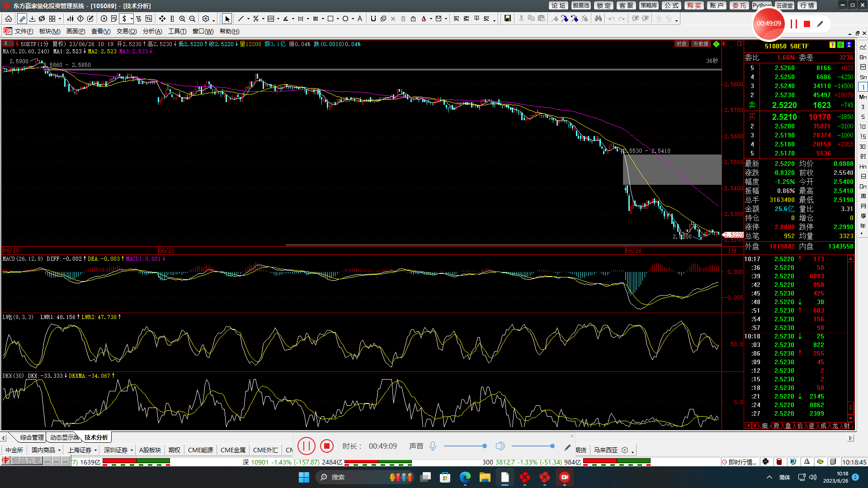
Task: Expand the grid layout dropdown arrow
Action: (x=60, y=19)
